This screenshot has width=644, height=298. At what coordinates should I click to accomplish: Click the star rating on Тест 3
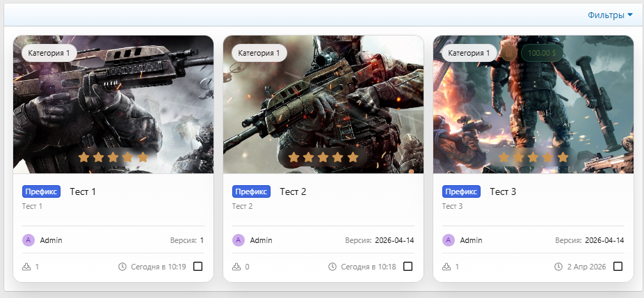pyautogui.click(x=533, y=157)
